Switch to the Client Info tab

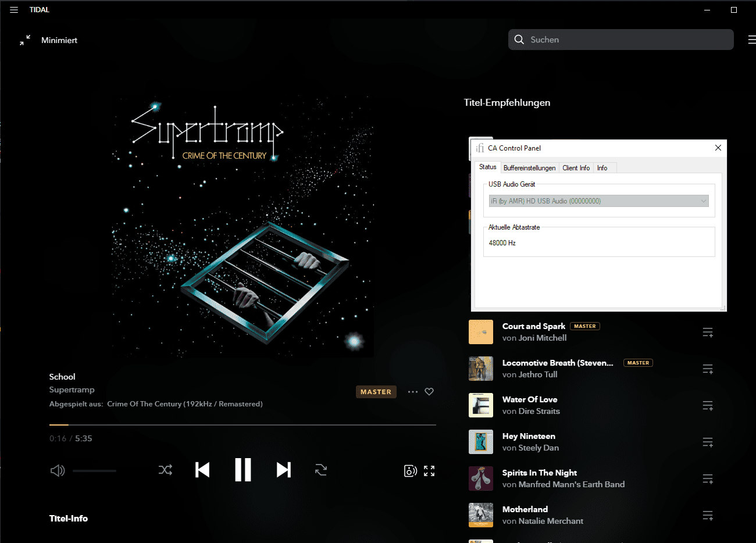tap(576, 168)
